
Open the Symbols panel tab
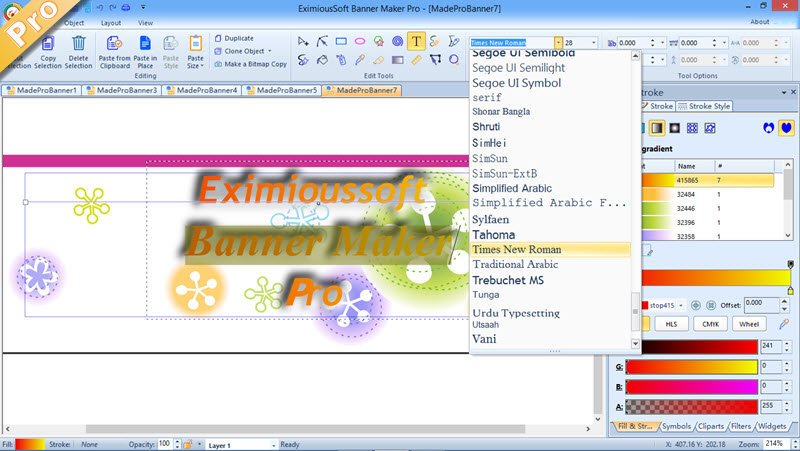[x=677, y=426]
